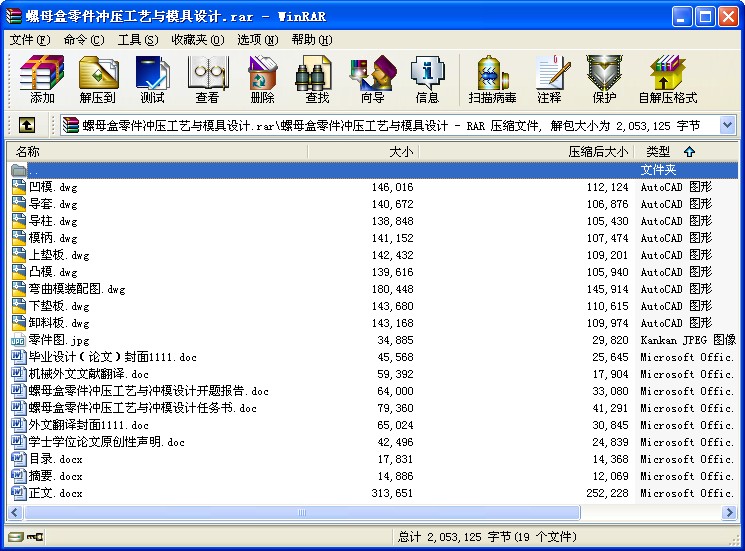This screenshot has height=551, width=745.
Task: Click the 解压到 (Extract To) icon
Action: tap(98, 80)
